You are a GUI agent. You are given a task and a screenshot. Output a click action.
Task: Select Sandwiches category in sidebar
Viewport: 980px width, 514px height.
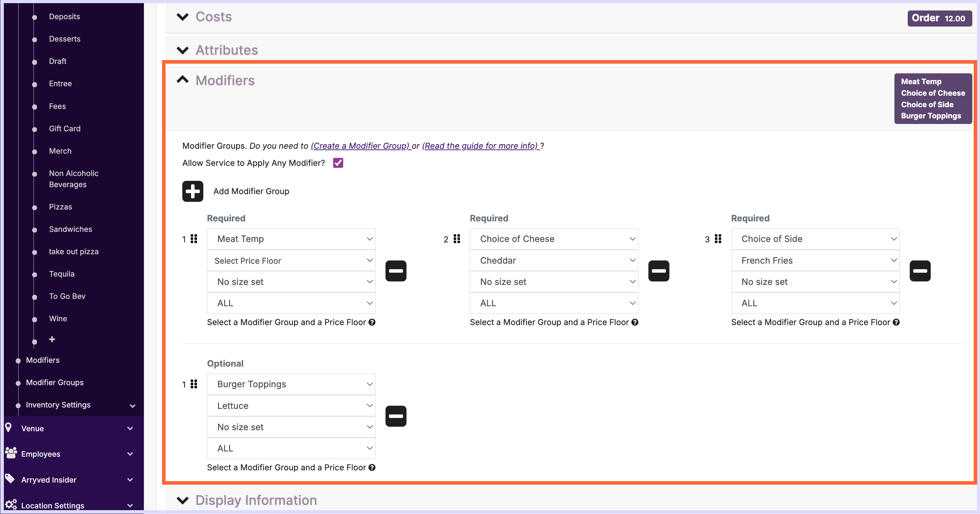(71, 229)
